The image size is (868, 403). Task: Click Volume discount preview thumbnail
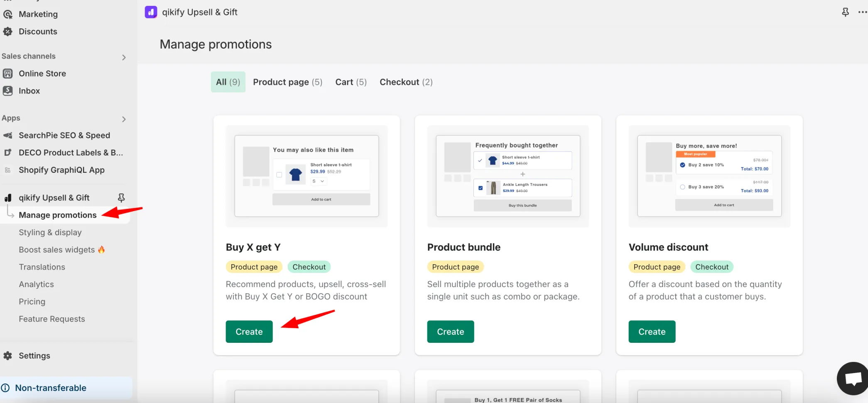coord(709,176)
